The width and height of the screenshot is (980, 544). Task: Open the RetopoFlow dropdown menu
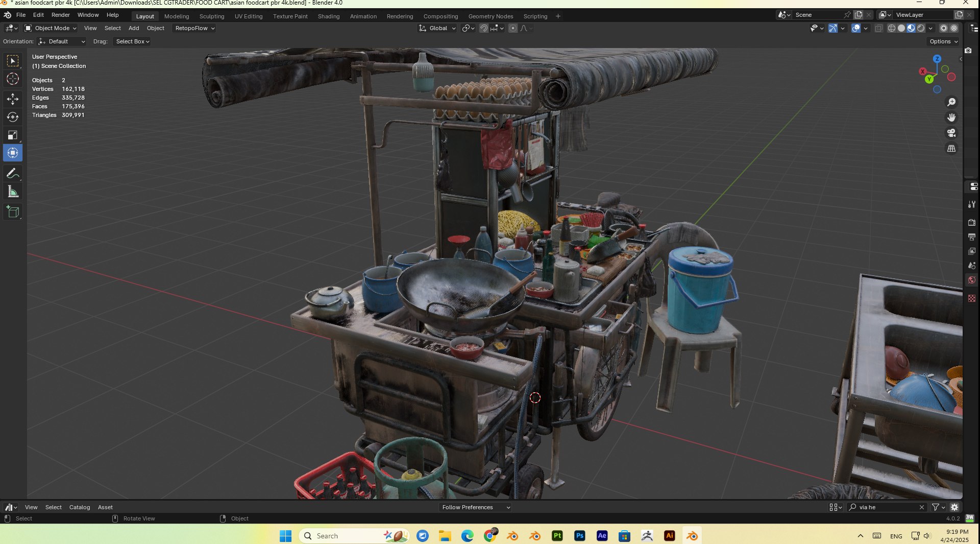tap(195, 28)
